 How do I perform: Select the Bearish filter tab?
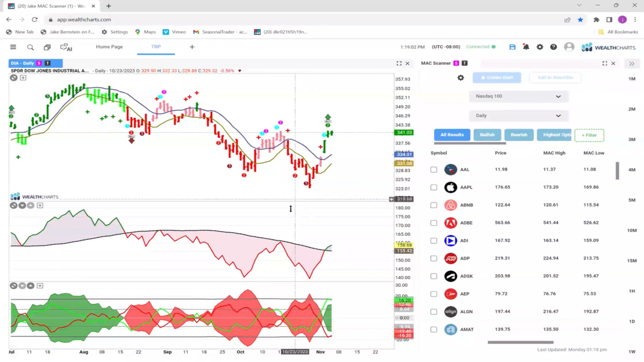coord(519,135)
